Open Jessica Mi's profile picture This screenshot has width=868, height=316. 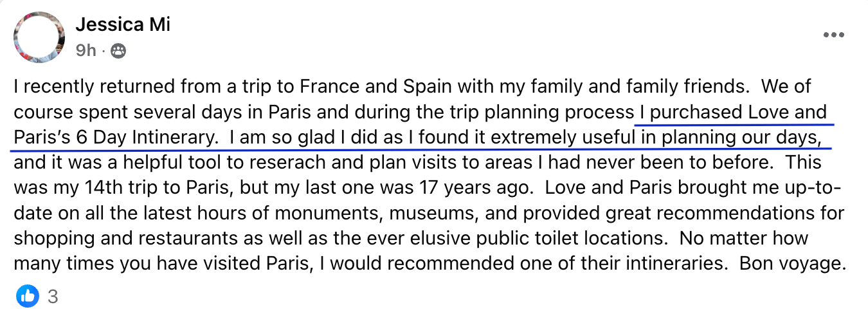coord(39,37)
